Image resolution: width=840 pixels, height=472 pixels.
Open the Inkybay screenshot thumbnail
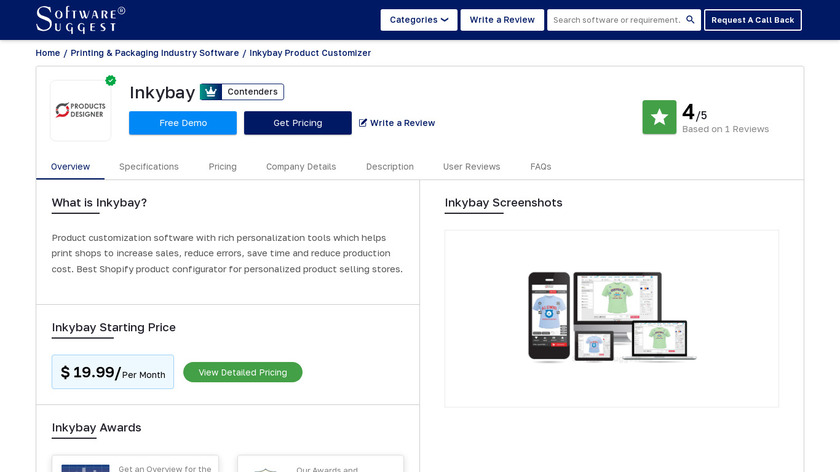[x=611, y=318]
